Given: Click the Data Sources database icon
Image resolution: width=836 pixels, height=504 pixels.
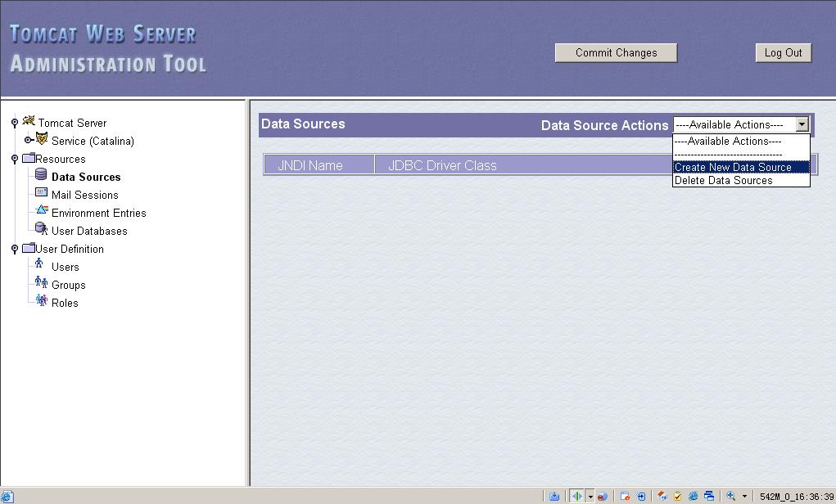Looking at the screenshot, I should [x=41, y=174].
